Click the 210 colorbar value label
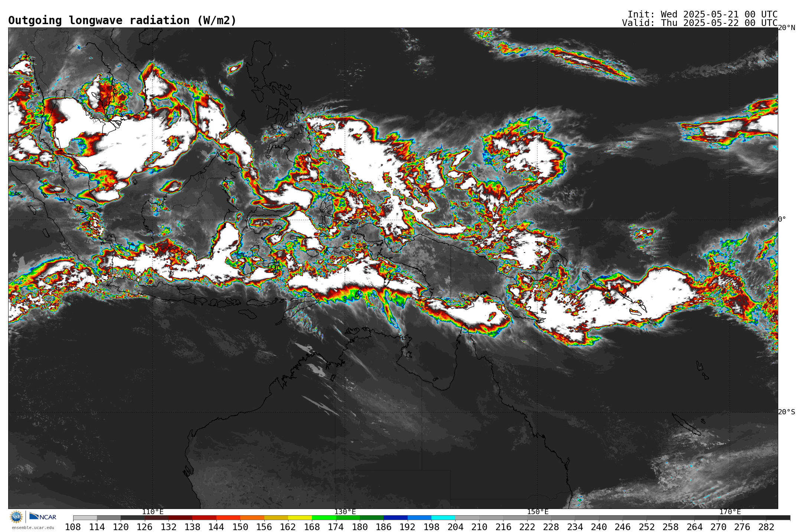802x532 pixels. 479,527
